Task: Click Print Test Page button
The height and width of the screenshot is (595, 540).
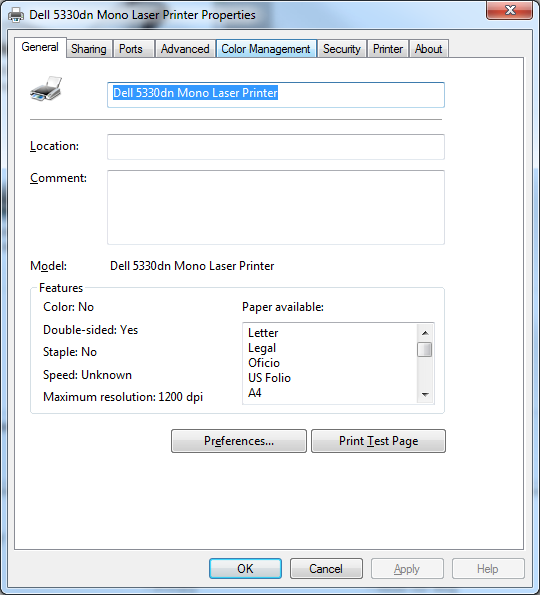Action: [378, 441]
